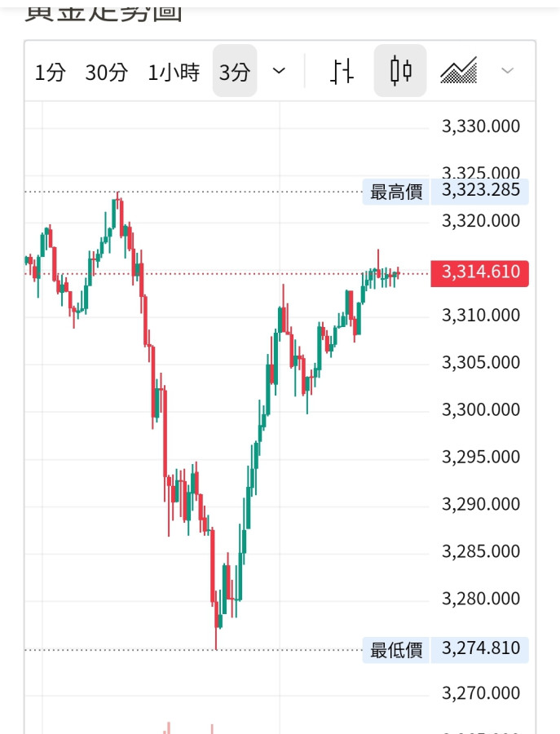Expand the time interval dropdown chevron
Screen dimensions: 560x734
[279, 72]
